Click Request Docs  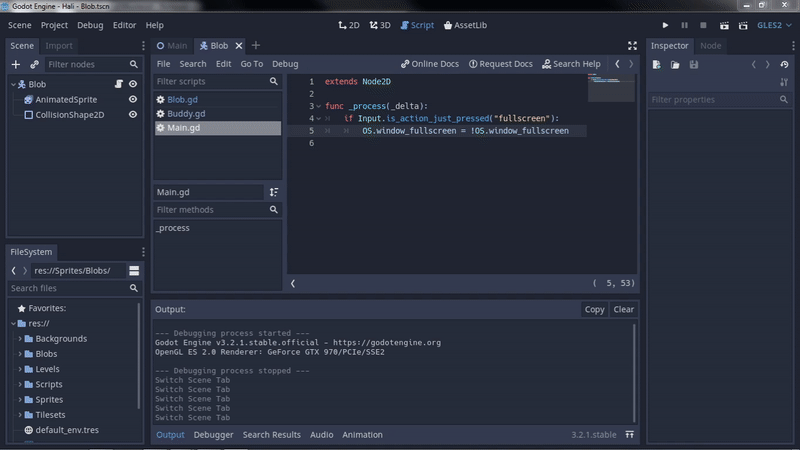(501, 64)
